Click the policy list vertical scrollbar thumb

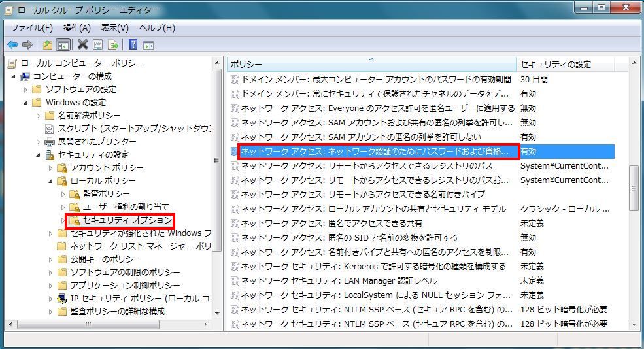point(634,188)
